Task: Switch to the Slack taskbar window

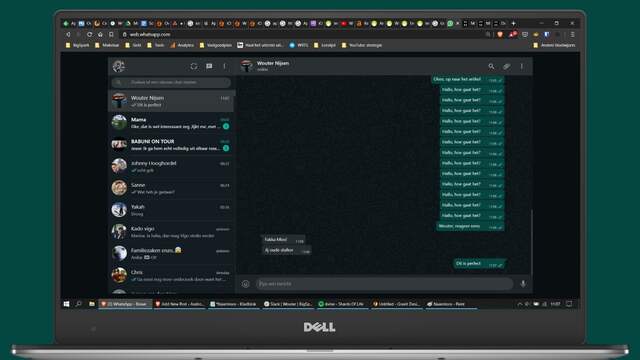Action: point(288,304)
